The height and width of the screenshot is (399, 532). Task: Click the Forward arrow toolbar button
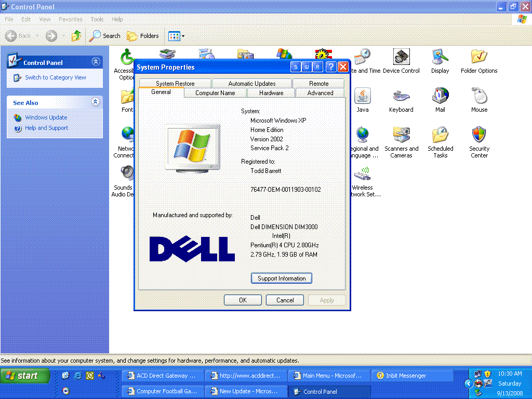point(51,36)
